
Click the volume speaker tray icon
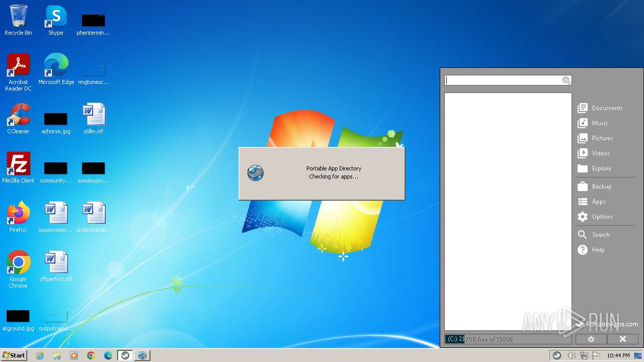point(572,355)
